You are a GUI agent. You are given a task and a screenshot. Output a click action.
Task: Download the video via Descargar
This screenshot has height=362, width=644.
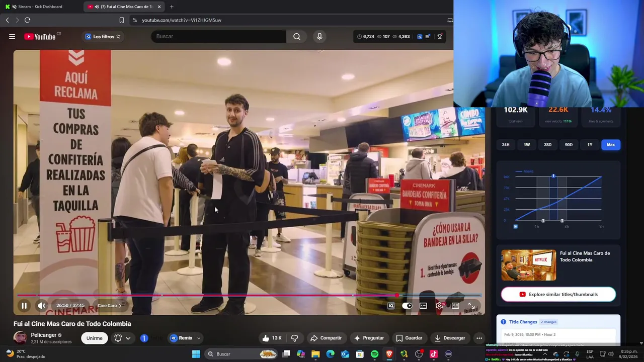(x=450, y=338)
